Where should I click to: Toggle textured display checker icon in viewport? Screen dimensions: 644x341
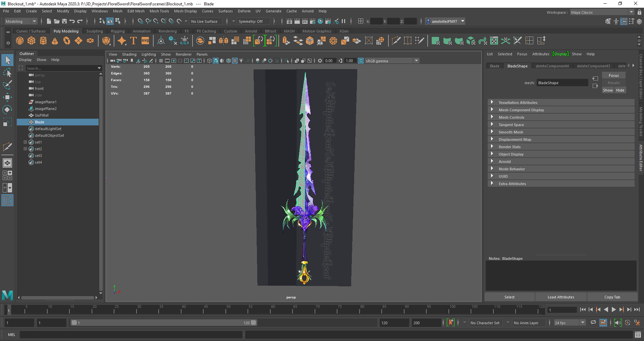(x=235, y=61)
